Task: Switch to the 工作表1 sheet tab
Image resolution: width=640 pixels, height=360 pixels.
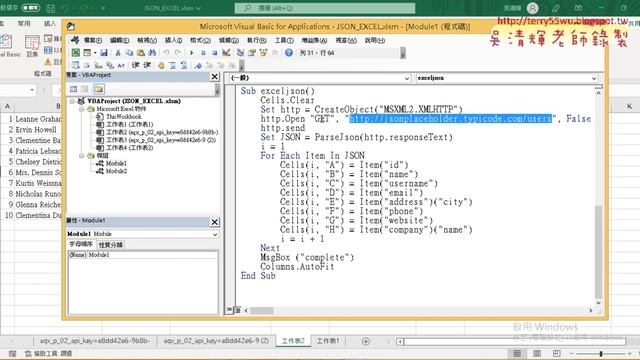Action: click(327, 341)
